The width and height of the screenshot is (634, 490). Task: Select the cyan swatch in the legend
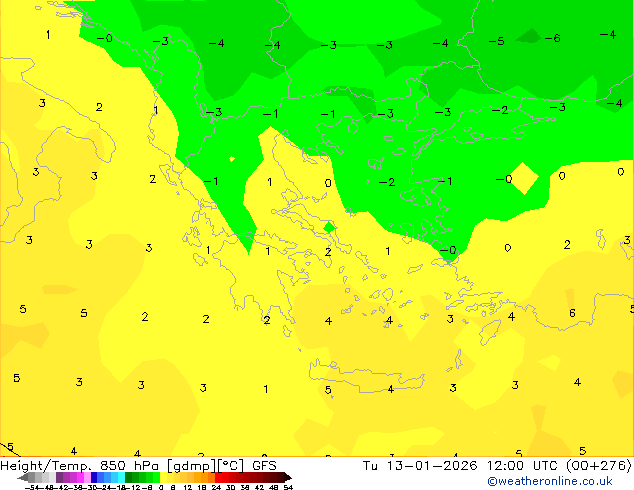point(121,477)
